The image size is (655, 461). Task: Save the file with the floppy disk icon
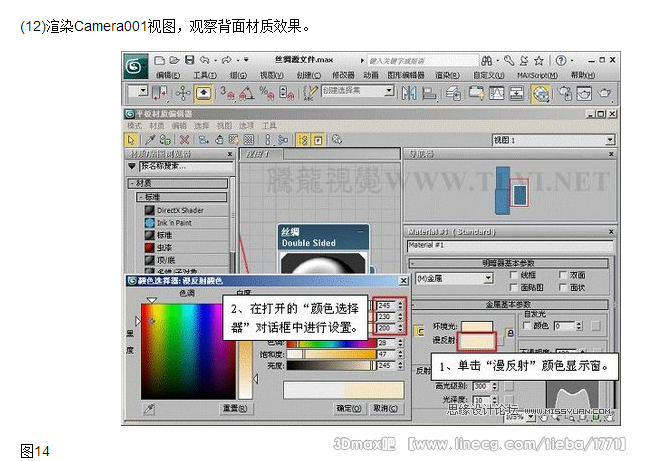[190, 60]
